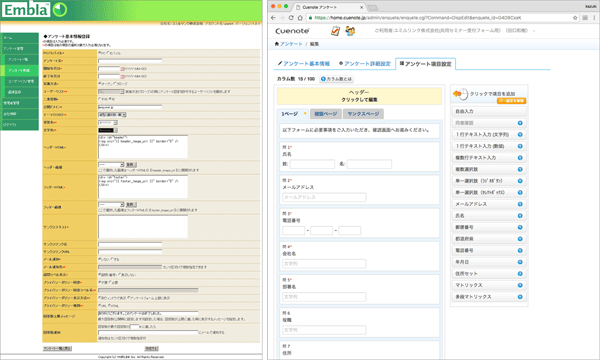Open the user list dropdown in Embla
The width and height of the screenshot is (600, 360).
[x=111, y=92]
